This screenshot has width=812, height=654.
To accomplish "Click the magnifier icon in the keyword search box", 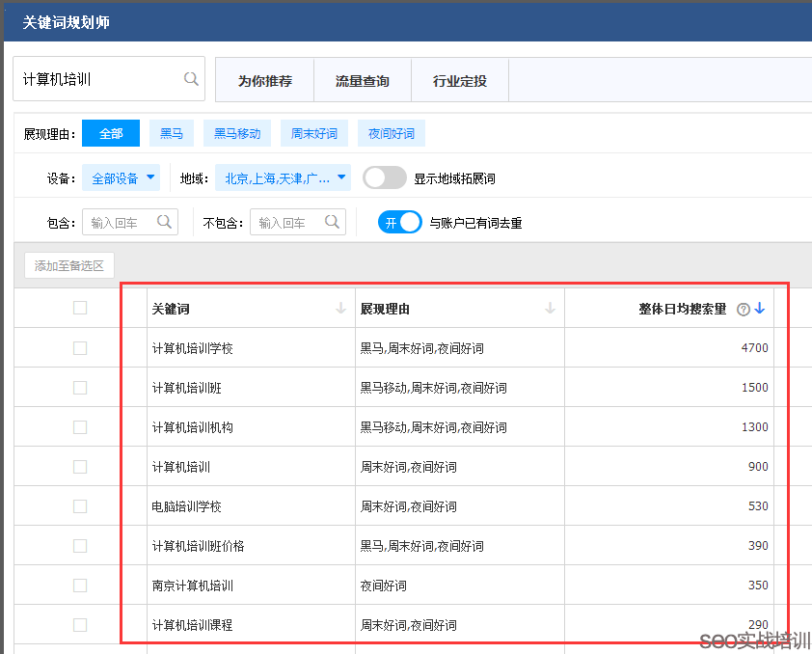I will (x=190, y=79).
